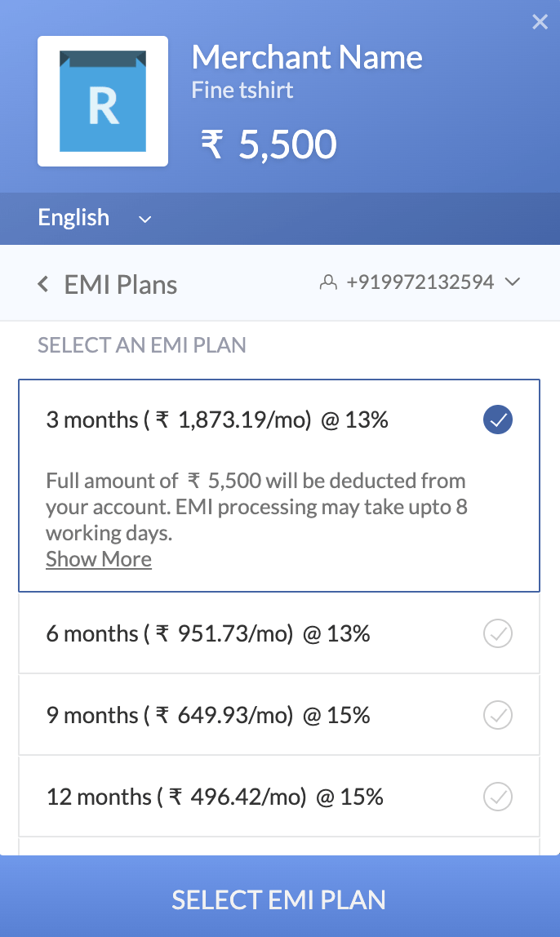Open the English language dropdown
The width and height of the screenshot is (560, 937).
click(x=73, y=218)
